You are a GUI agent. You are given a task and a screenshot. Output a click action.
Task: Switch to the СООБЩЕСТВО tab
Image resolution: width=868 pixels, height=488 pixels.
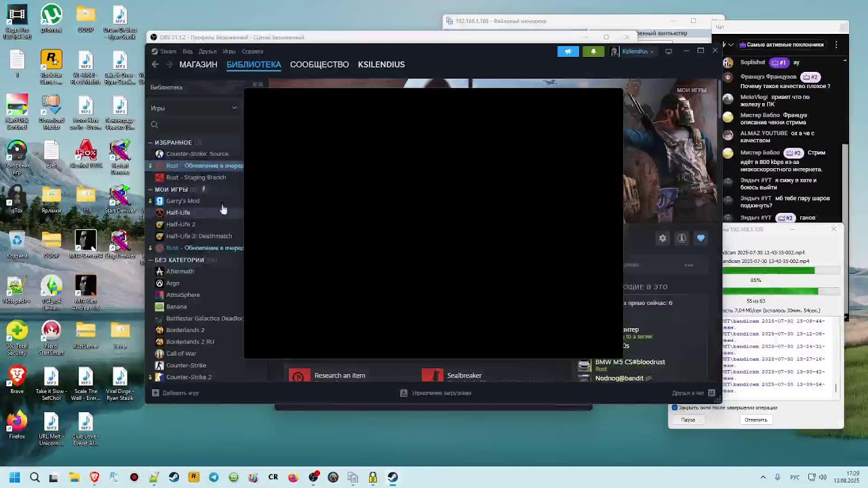(x=319, y=64)
